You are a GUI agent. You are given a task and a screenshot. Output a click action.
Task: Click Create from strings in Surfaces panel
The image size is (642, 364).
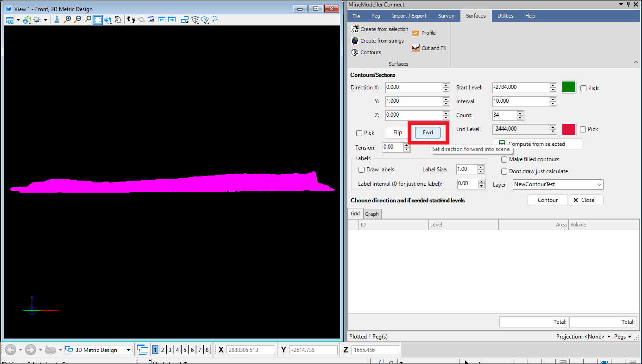click(378, 41)
